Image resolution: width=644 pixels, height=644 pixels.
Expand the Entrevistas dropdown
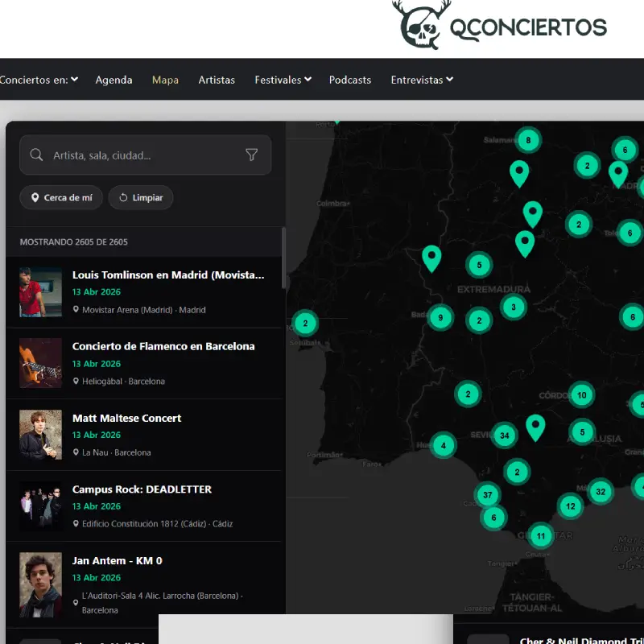pos(422,80)
